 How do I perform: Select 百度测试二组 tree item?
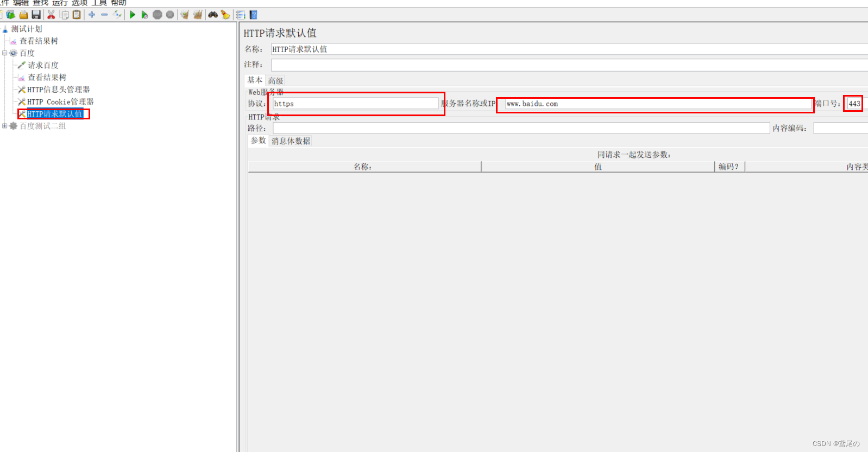43,126
